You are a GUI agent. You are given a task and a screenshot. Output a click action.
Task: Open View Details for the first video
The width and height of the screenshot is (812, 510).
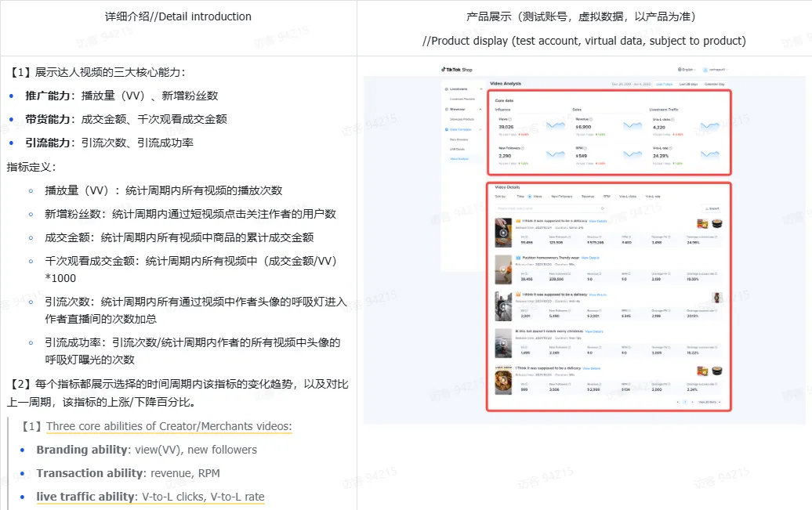coord(597,221)
